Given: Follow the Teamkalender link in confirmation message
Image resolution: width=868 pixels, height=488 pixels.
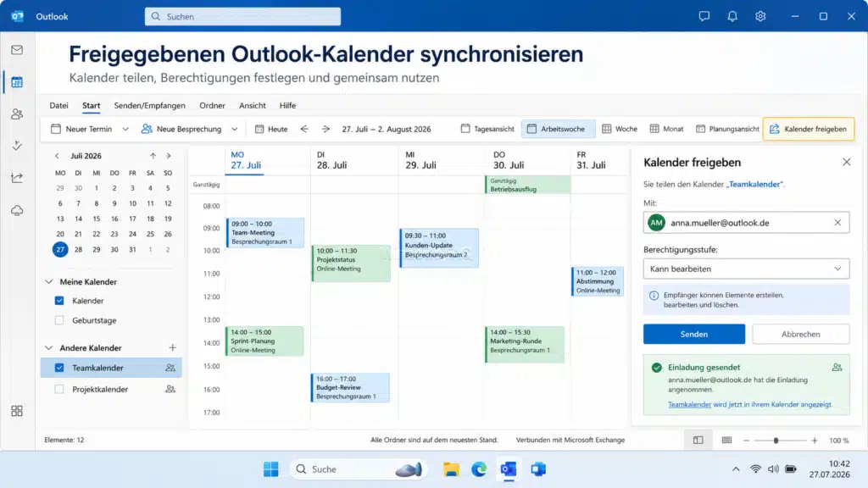Looking at the screenshot, I should 689,404.
